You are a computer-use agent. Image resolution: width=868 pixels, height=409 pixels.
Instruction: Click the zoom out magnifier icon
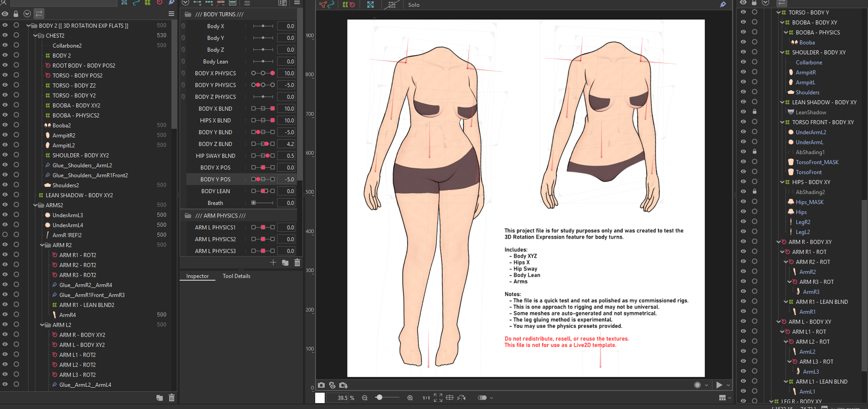pos(365,398)
